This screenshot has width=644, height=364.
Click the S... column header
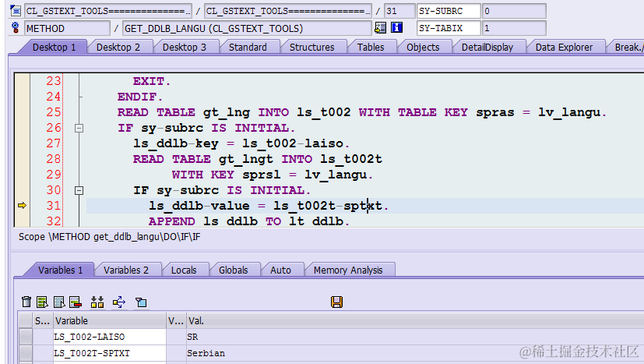point(43,321)
